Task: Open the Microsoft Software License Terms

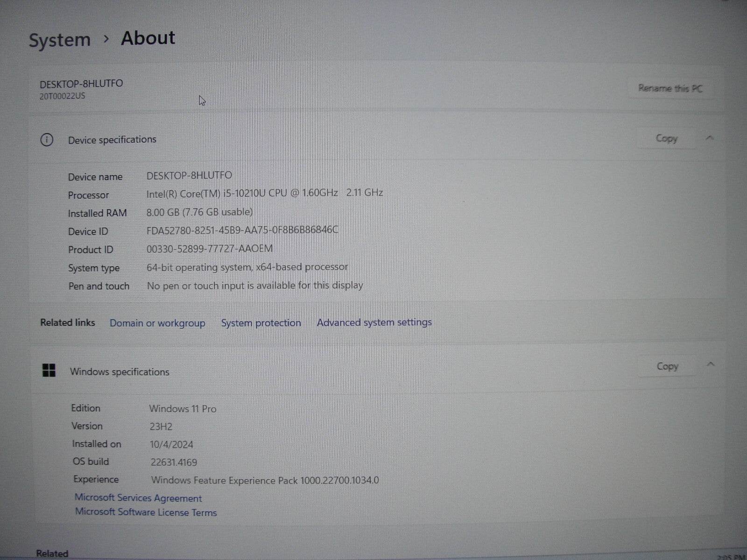Action: (145, 512)
